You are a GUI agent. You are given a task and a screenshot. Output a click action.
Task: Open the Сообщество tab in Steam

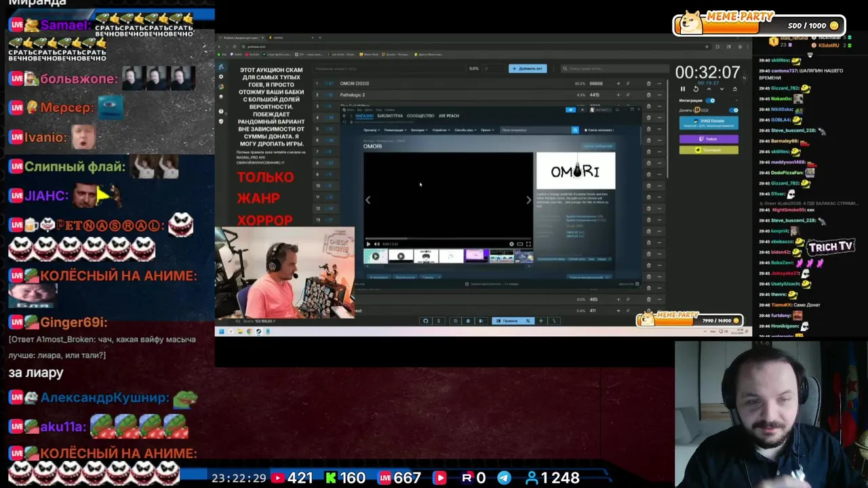pos(420,116)
